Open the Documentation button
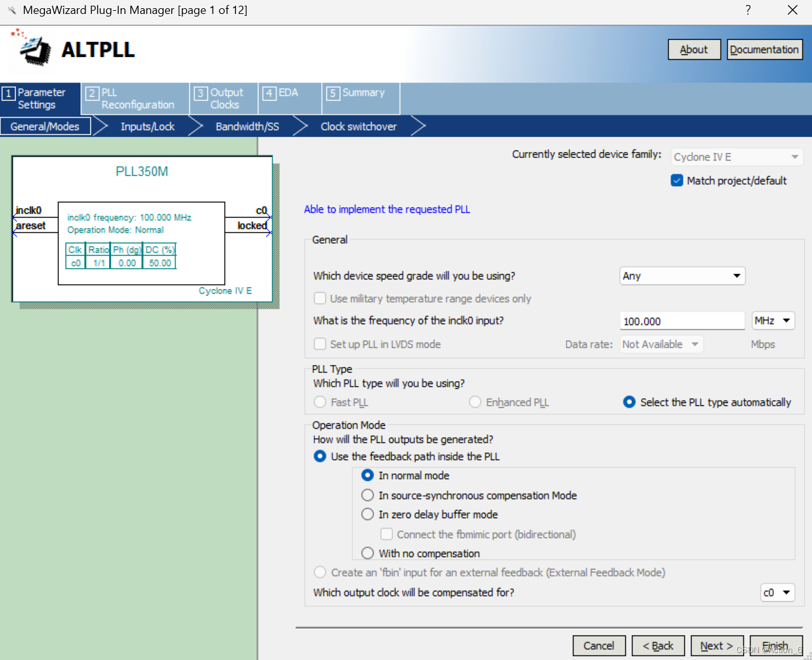This screenshot has width=812, height=660. coord(764,49)
